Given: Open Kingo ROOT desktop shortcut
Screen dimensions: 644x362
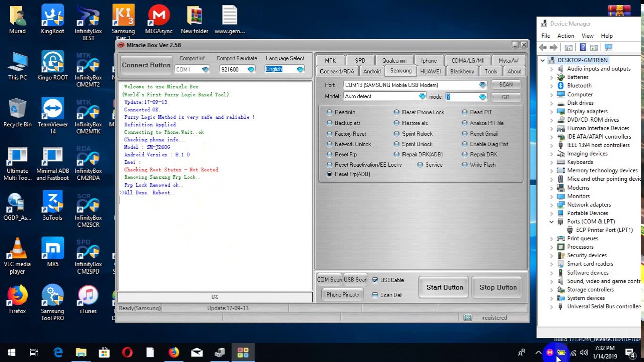Looking at the screenshot, I should point(52,66).
